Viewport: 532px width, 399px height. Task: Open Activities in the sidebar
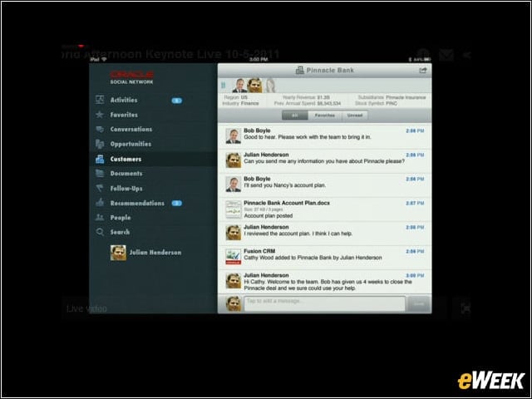point(124,100)
